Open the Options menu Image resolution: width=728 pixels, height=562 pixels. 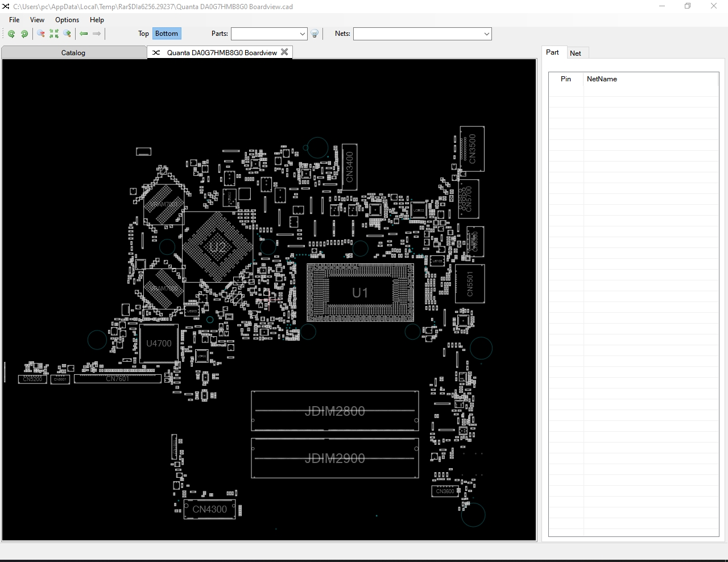pos(67,20)
